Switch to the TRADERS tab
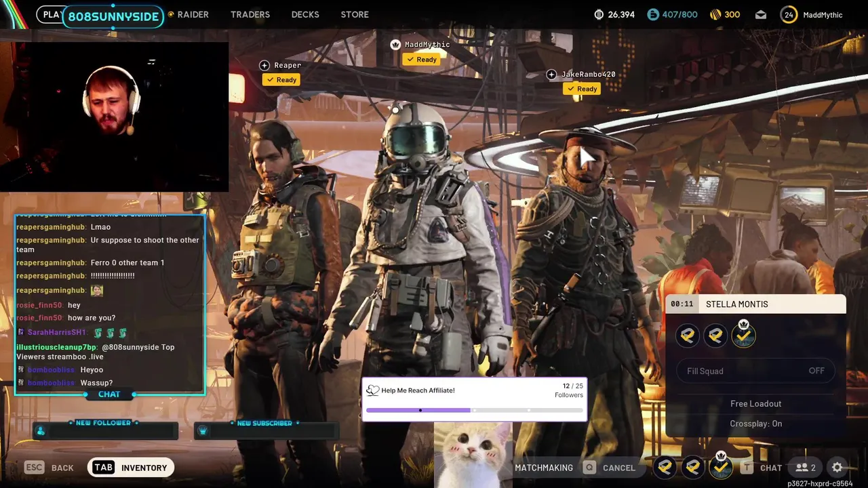This screenshot has height=488, width=868. pyautogui.click(x=250, y=14)
